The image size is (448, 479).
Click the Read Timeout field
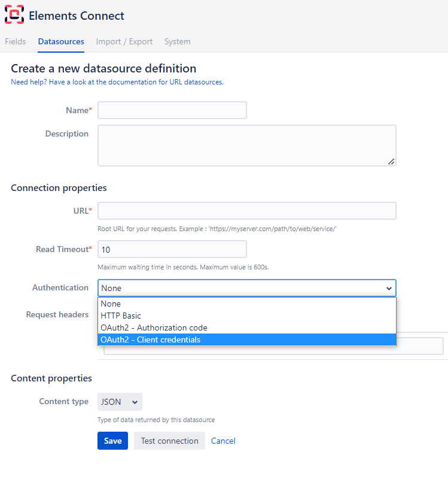pyautogui.click(x=172, y=249)
